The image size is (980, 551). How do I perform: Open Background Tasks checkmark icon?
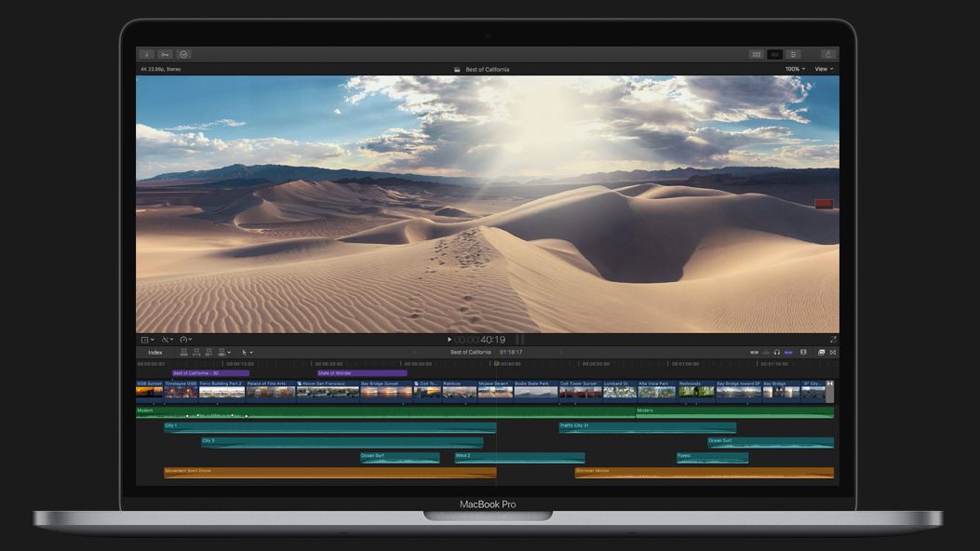(x=183, y=55)
